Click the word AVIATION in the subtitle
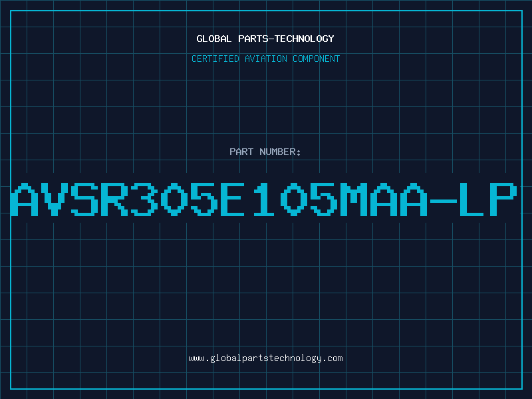532x399 pixels. pyautogui.click(x=266, y=59)
